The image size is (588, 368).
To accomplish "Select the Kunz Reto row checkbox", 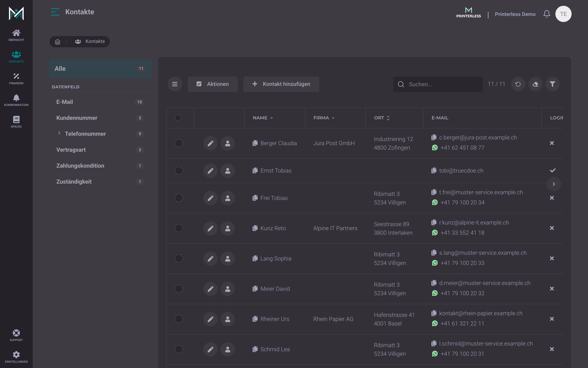I will click(x=179, y=228).
